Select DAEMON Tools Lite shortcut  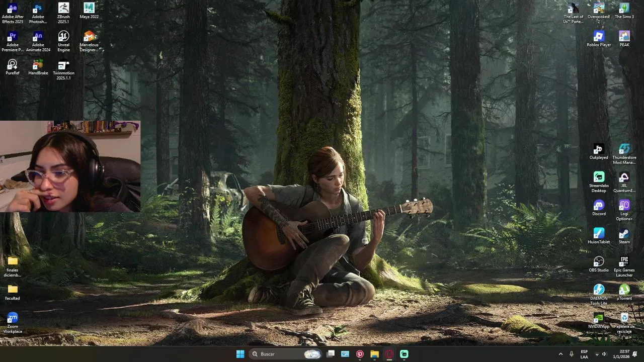(x=599, y=295)
